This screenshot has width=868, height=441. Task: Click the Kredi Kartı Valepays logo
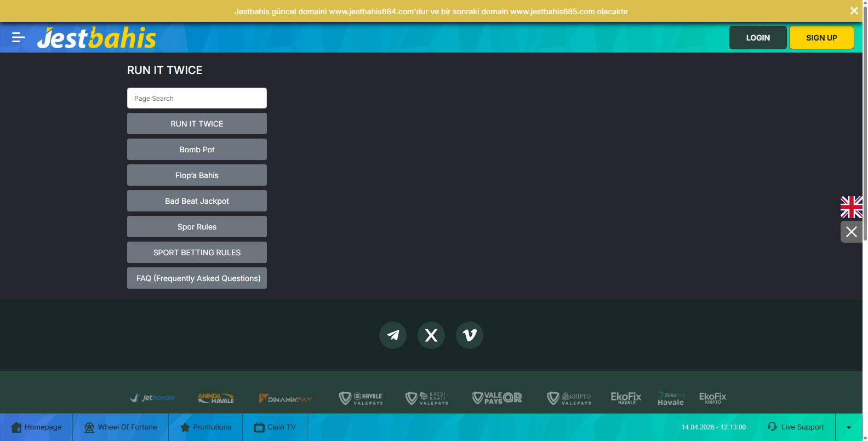tap(427, 398)
